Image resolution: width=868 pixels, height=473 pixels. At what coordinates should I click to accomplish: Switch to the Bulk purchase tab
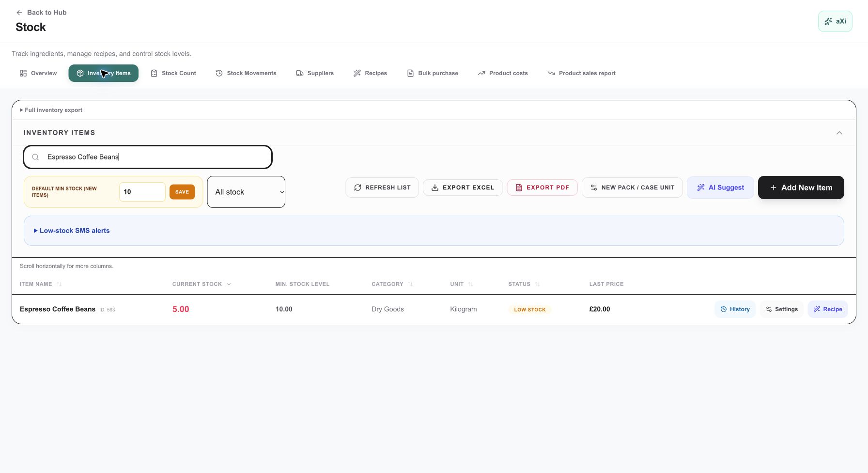coord(433,73)
